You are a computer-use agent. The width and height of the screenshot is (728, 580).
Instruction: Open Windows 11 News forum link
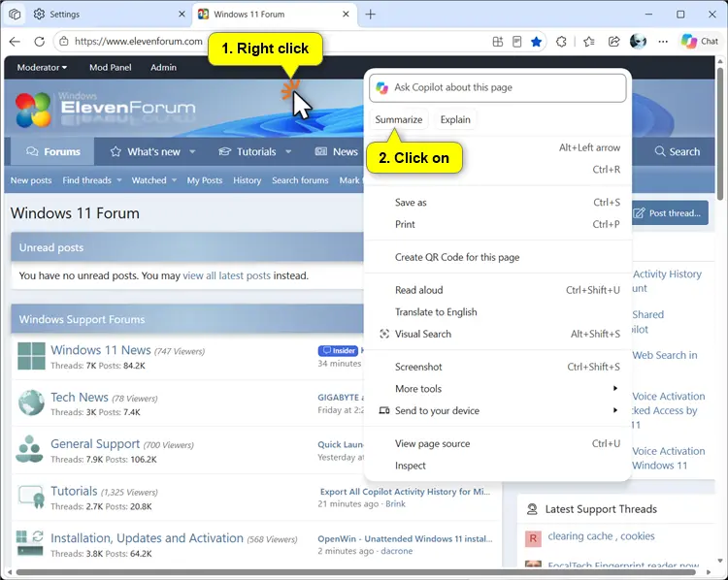pos(101,350)
